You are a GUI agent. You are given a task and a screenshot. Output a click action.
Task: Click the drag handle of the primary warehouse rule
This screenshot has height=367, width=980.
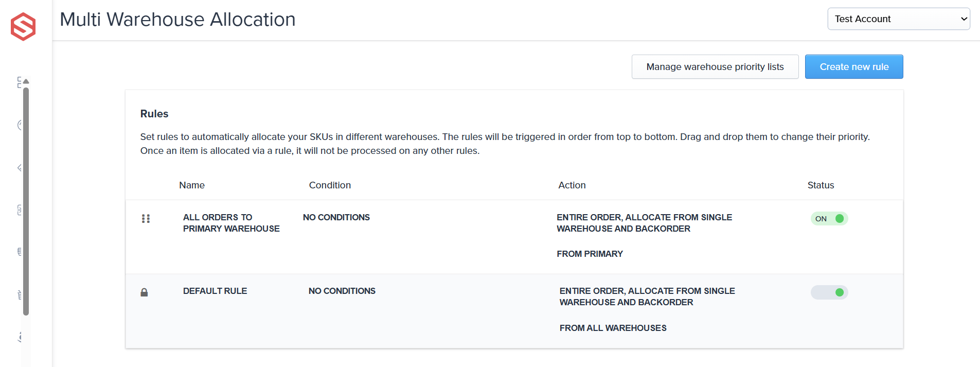pyautogui.click(x=146, y=219)
